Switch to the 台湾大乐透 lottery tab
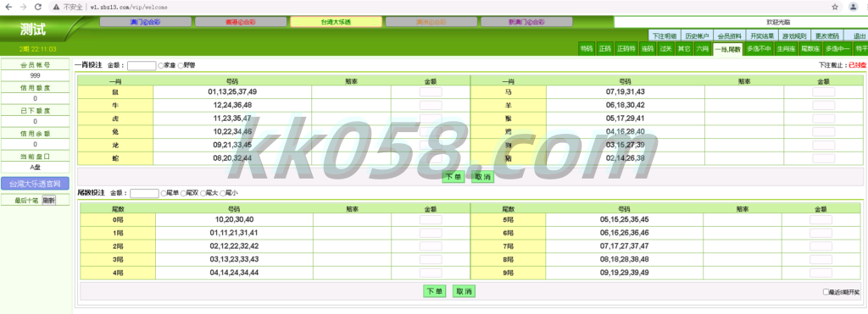The image size is (868, 314). point(336,22)
